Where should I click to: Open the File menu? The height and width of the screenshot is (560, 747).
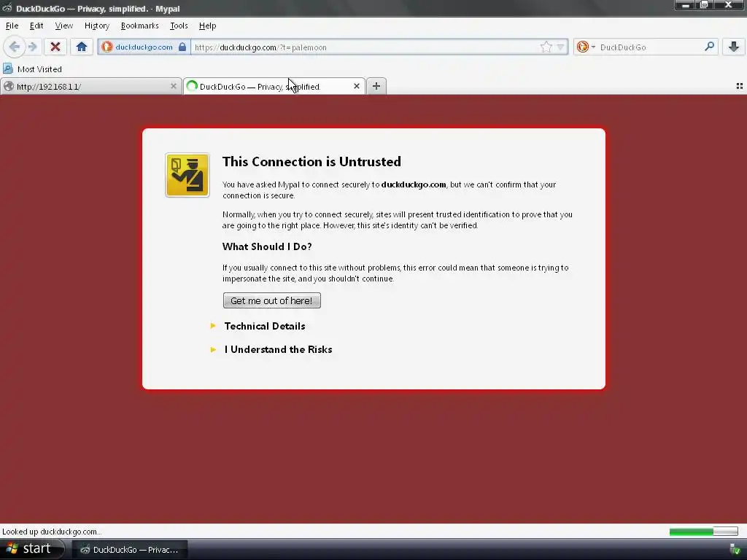click(12, 26)
